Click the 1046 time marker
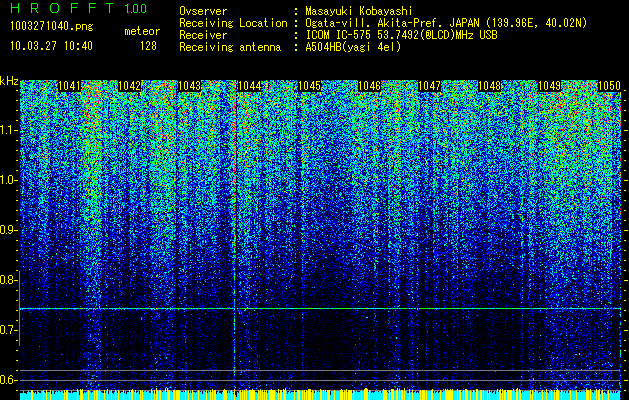The width and height of the screenshot is (629, 400). click(x=369, y=86)
